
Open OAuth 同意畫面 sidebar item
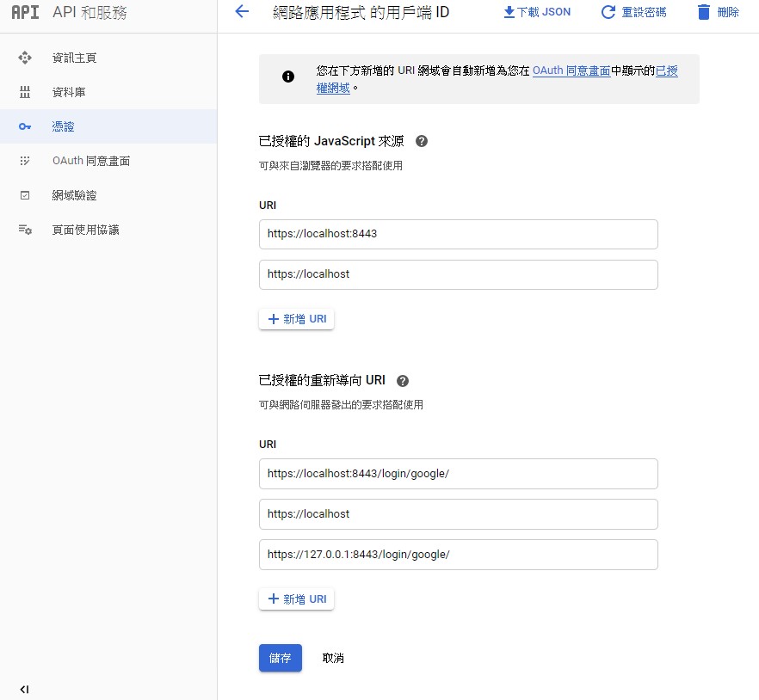coord(91,161)
